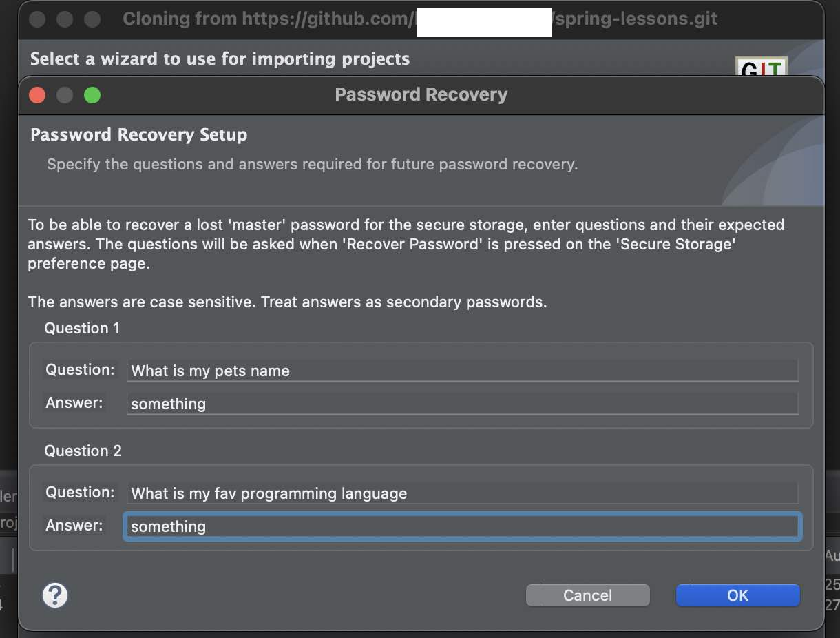
Task: Click the Question 1 question input field
Action: [461, 370]
